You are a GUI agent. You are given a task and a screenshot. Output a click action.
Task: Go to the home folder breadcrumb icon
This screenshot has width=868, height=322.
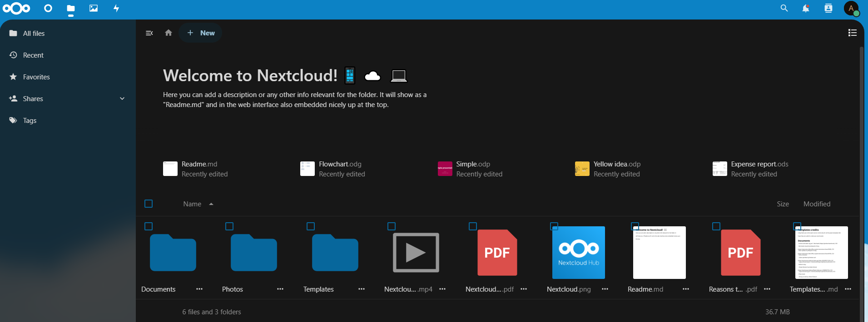(x=169, y=33)
